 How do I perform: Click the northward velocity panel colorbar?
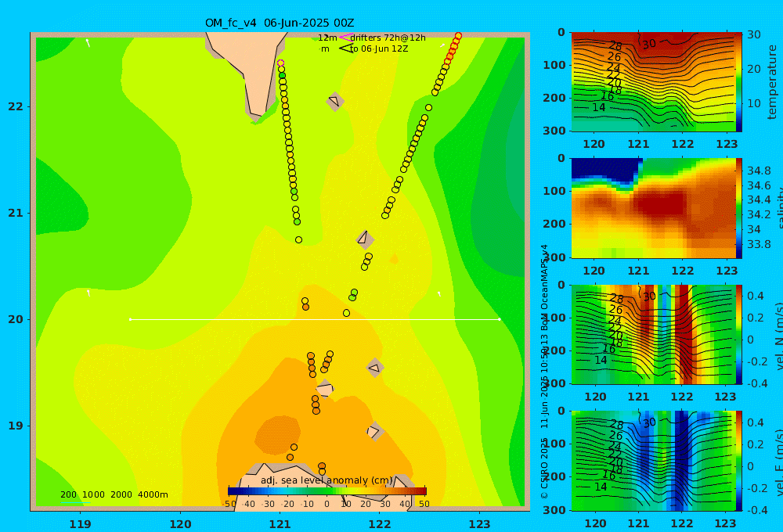739,335
